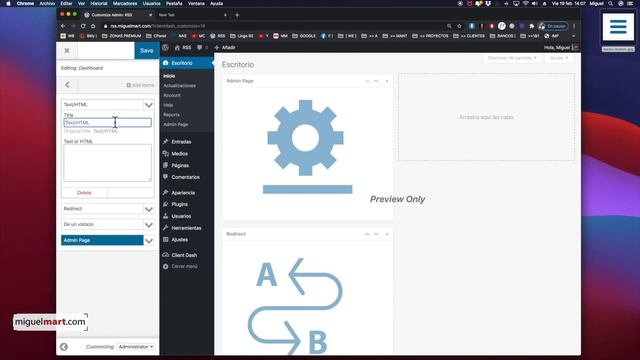Click the Ajustes icon in sidebar
This screenshot has height=360, width=640.
point(165,240)
